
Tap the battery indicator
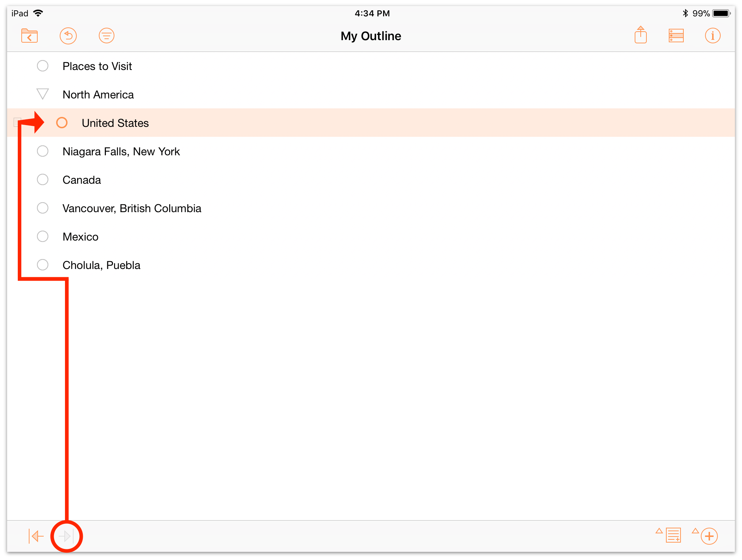pos(721,13)
